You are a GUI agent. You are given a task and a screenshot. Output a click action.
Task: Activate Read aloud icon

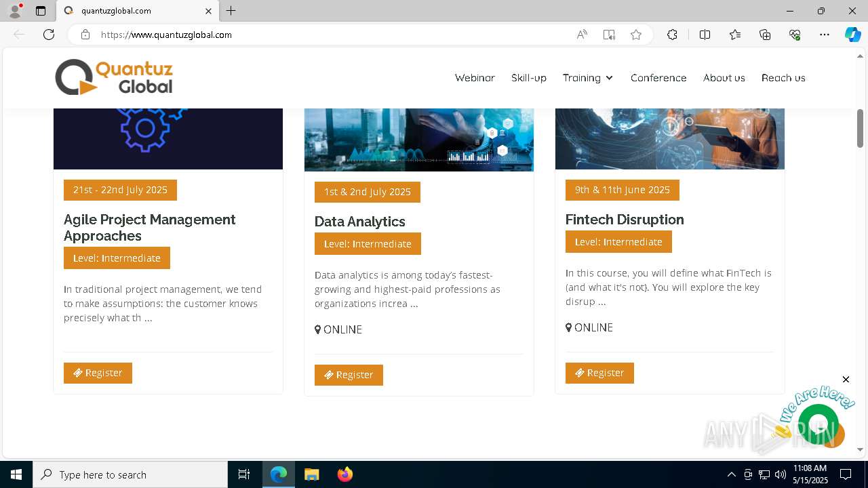tap(582, 35)
